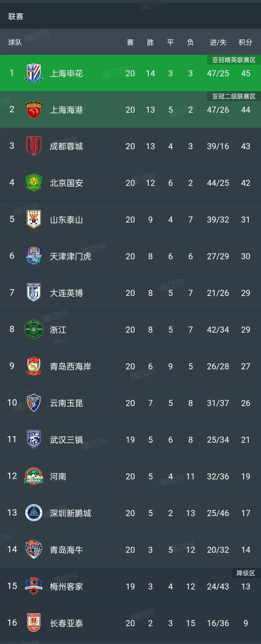This screenshot has height=644, width=261.
Task: Open the 长春亚泰 club crest
Action: [34, 623]
